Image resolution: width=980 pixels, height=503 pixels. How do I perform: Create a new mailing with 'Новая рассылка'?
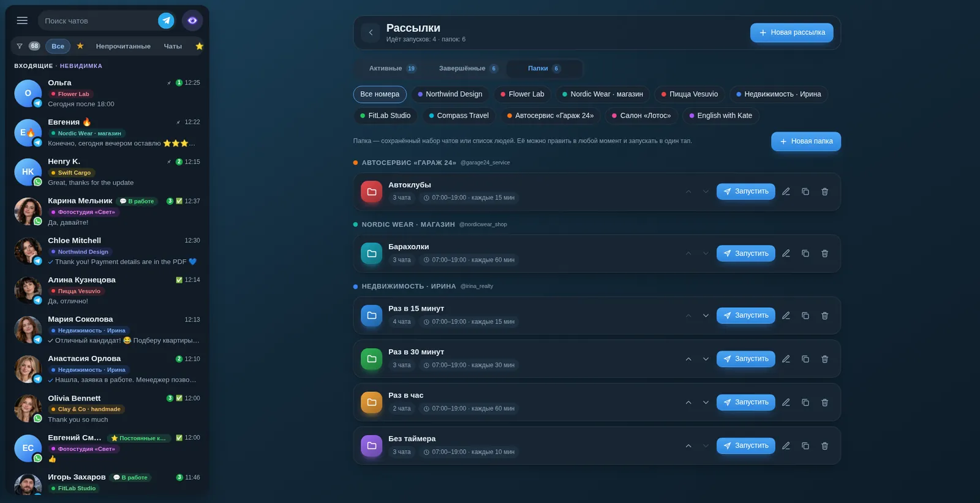[791, 32]
